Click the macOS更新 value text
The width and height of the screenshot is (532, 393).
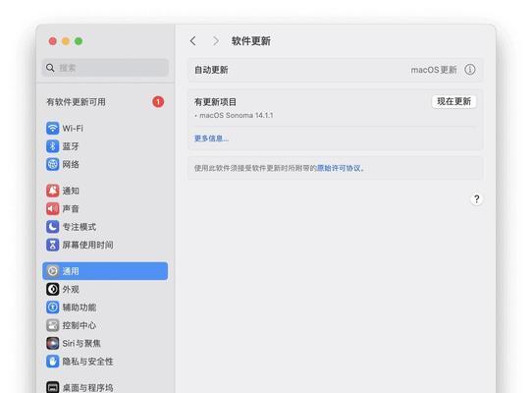coord(434,70)
